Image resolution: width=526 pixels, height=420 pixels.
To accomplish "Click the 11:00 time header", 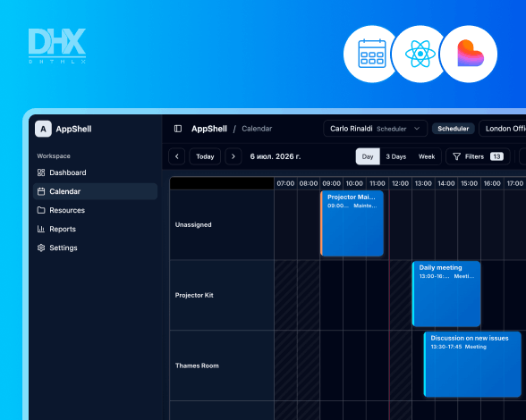I will click(x=378, y=183).
